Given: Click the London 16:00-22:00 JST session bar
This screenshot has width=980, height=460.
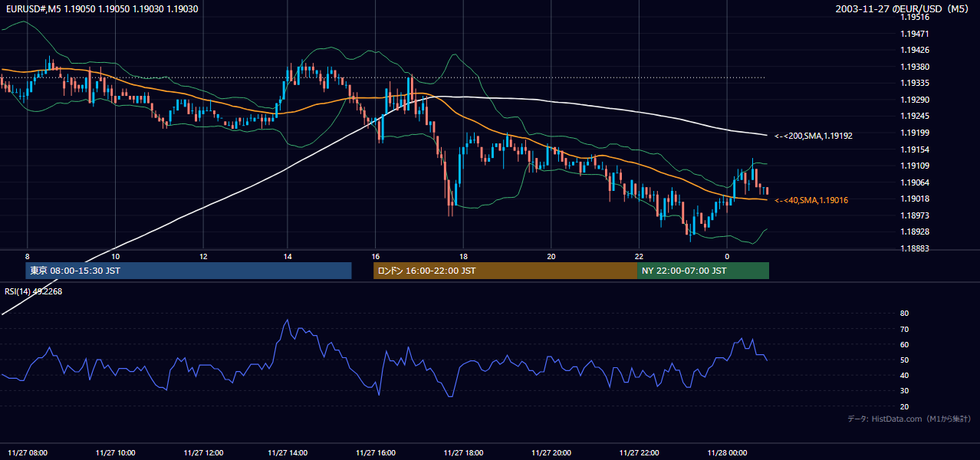Looking at the screenshot, I should click(505, 271).
